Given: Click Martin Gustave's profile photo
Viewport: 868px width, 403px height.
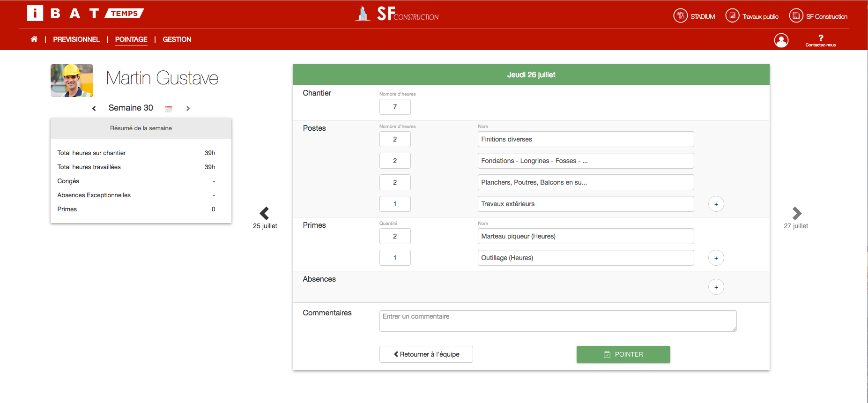Looking at the screenshot, I should click(x=72, y=81).
